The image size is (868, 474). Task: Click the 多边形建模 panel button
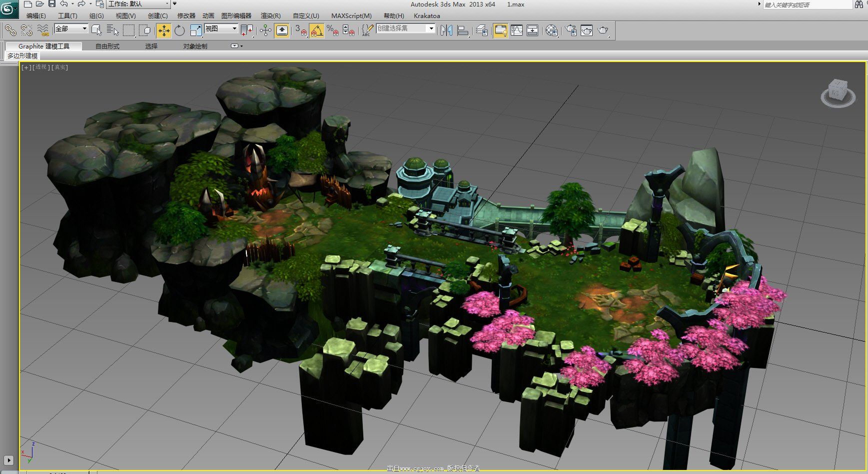pyautogui.click(x=22, y=55)
